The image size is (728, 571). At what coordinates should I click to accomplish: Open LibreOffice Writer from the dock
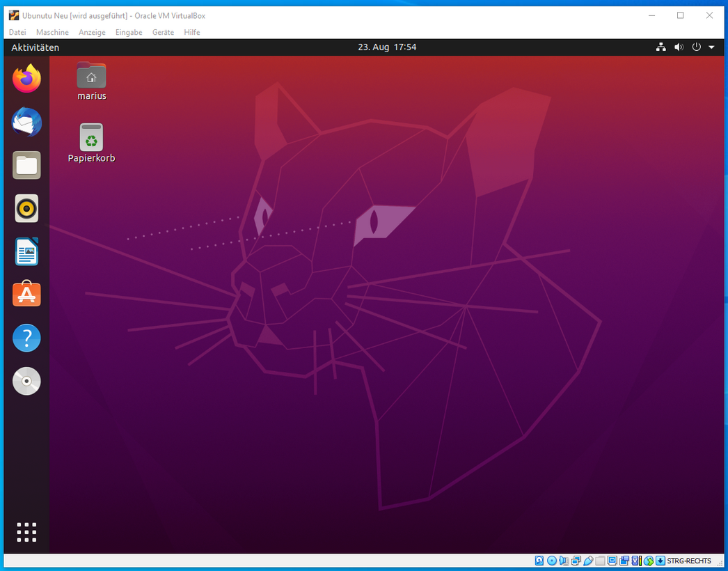point(26,252)
